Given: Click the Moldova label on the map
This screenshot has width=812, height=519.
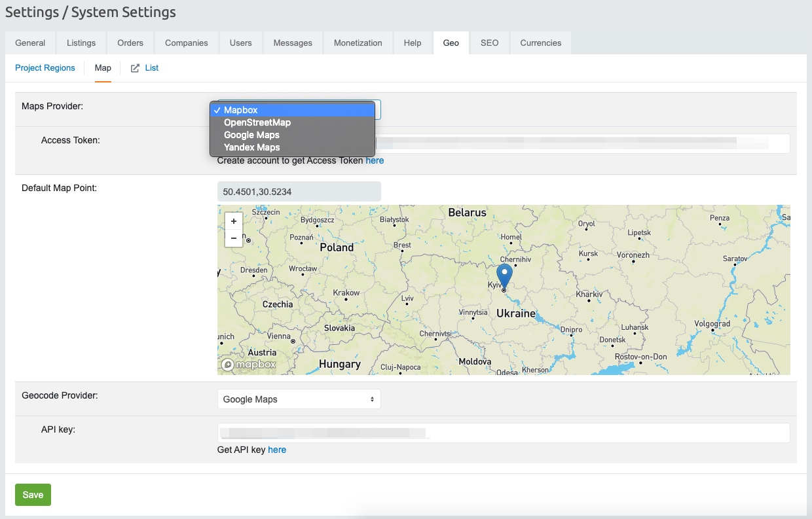Looking at the screenshot, I should coord(475,361).
